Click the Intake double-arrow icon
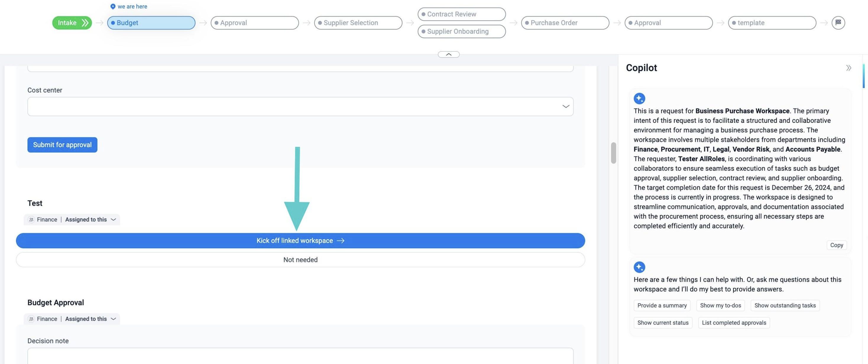Image resolution: width=868 pixels, height=364 pixels. (85, 22)
